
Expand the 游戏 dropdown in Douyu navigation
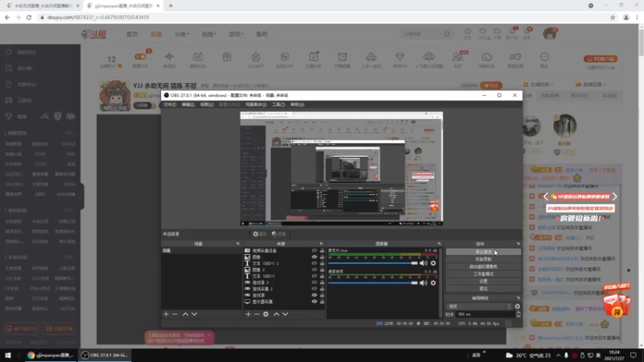[236, 34]
